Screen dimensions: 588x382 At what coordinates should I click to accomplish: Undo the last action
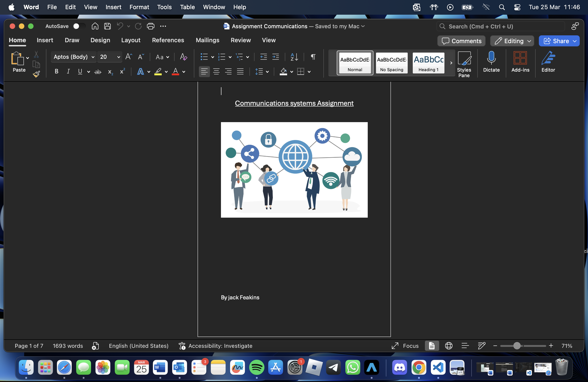pos(120,26)
